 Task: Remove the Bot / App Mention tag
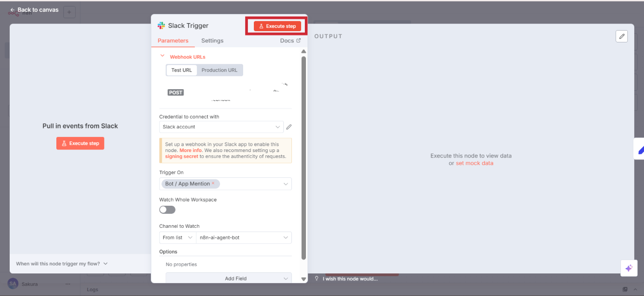point(213,184)
